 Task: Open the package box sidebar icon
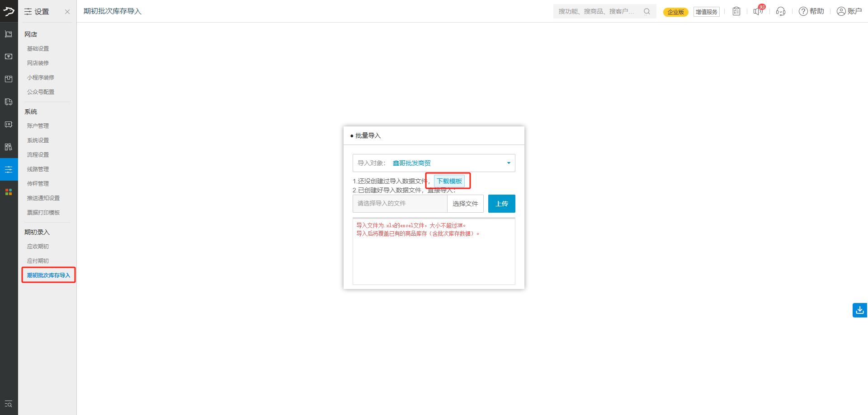pyautogui.click(x=9, y=79)
